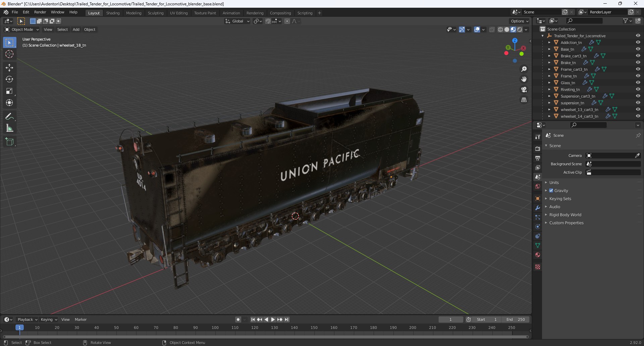Hide Addiction_tn object in outliner
The height and width of the screenshot is (346, 644).
[638, 42]
